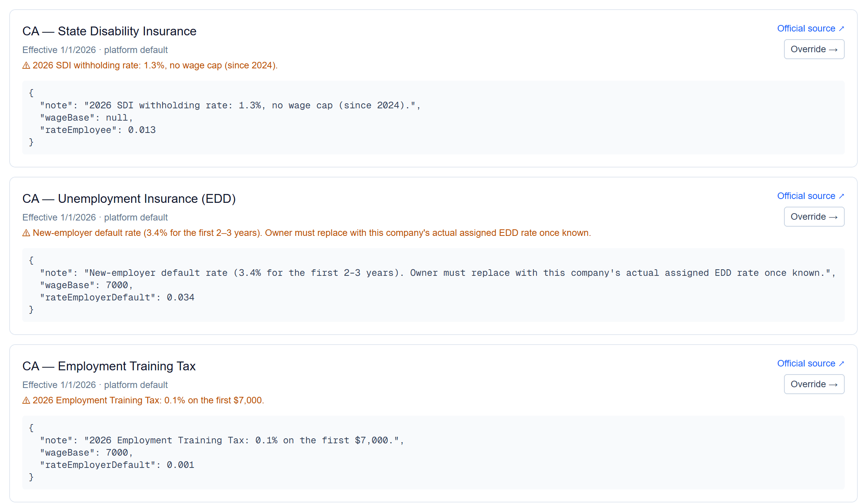Click the JSON note line in the Training Tax block
867x504 pixels.
click(222, 440)
